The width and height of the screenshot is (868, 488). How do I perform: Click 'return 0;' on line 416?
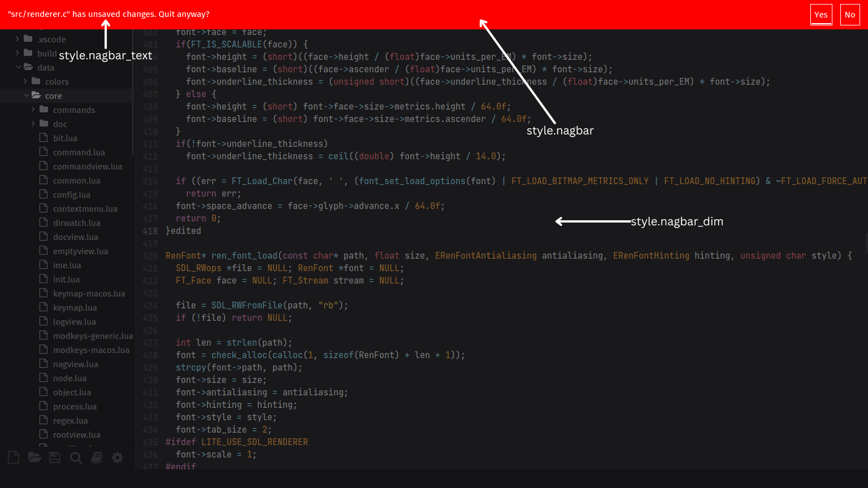coord(198,218)
